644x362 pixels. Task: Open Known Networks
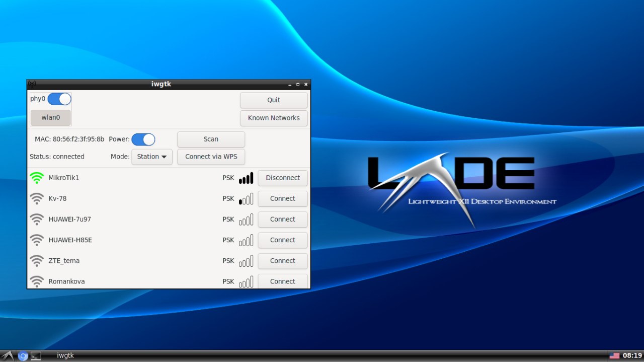point(274,118)
